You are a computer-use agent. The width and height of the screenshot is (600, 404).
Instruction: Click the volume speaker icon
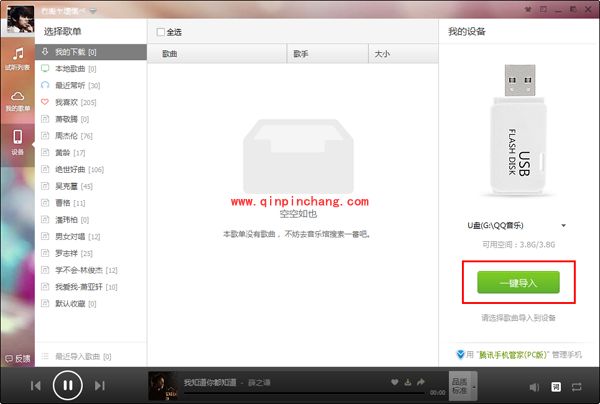[x=534, y=387]
